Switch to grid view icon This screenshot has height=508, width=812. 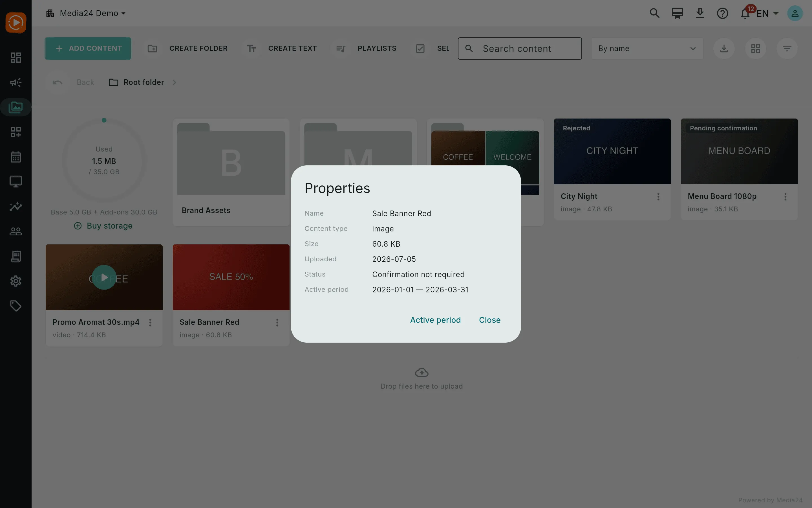(x=755, y=48)
